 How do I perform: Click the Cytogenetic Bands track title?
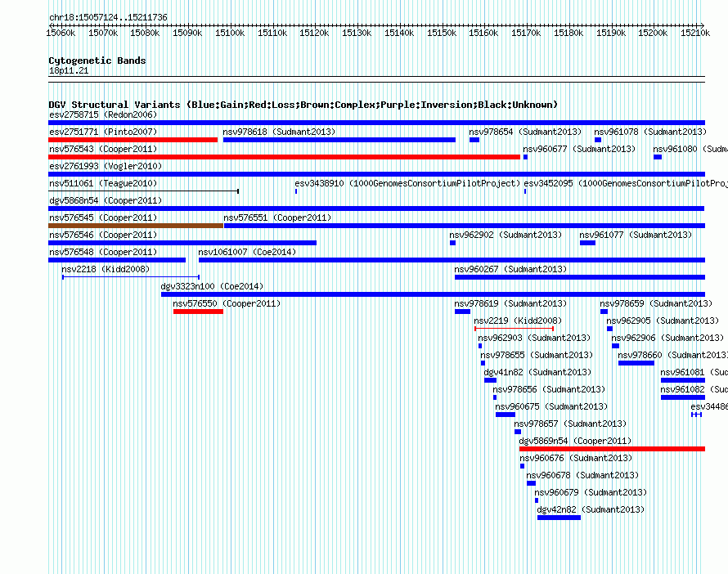[x=97, y=61]
